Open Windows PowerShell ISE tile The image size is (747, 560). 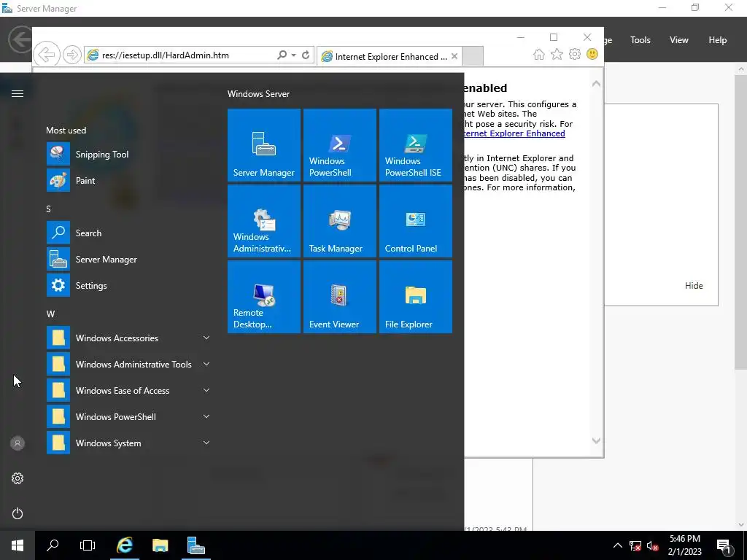[x=415, y=145]
